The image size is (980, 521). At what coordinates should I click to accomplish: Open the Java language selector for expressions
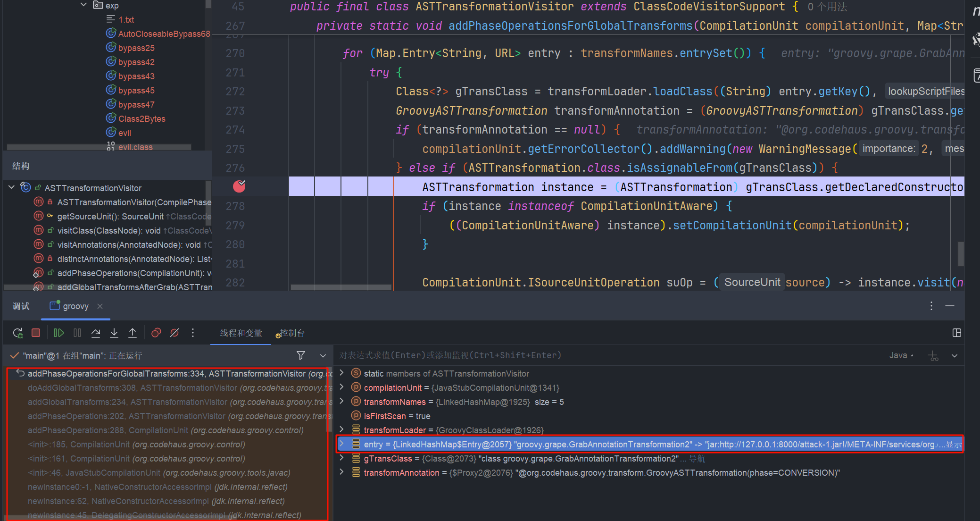[x=901, y=355]
